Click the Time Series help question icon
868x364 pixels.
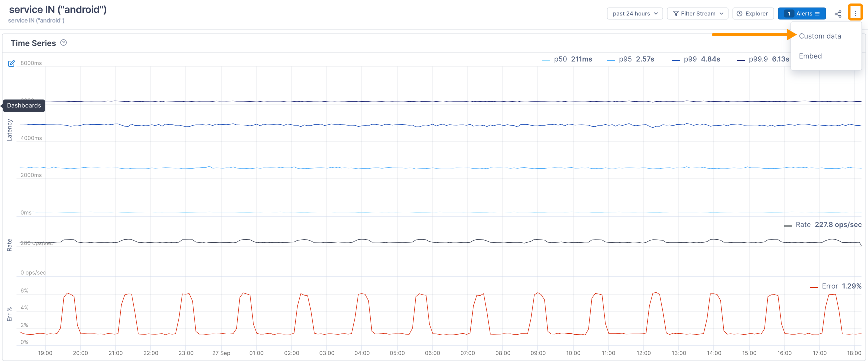pos(63,43)
